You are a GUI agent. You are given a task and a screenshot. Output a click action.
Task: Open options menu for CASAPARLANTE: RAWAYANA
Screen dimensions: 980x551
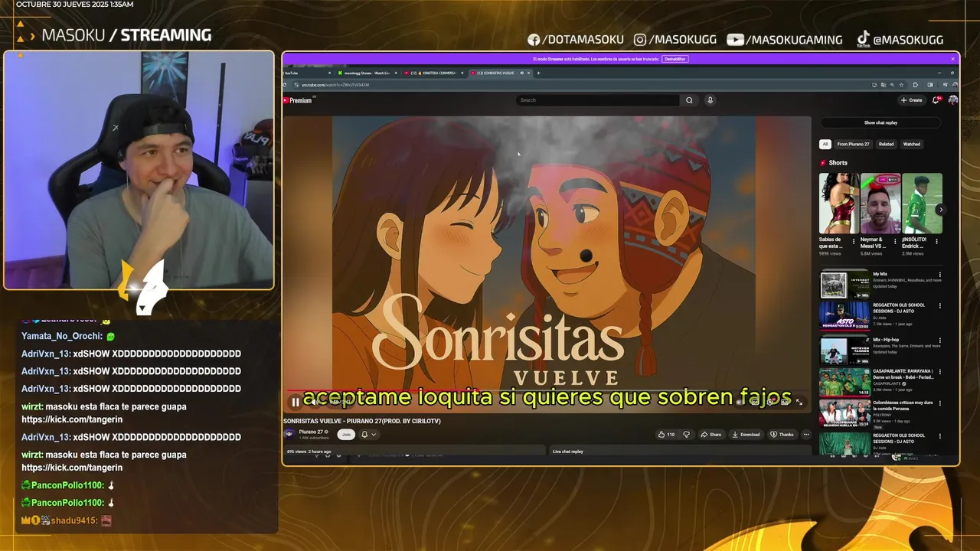click(940, 372)
